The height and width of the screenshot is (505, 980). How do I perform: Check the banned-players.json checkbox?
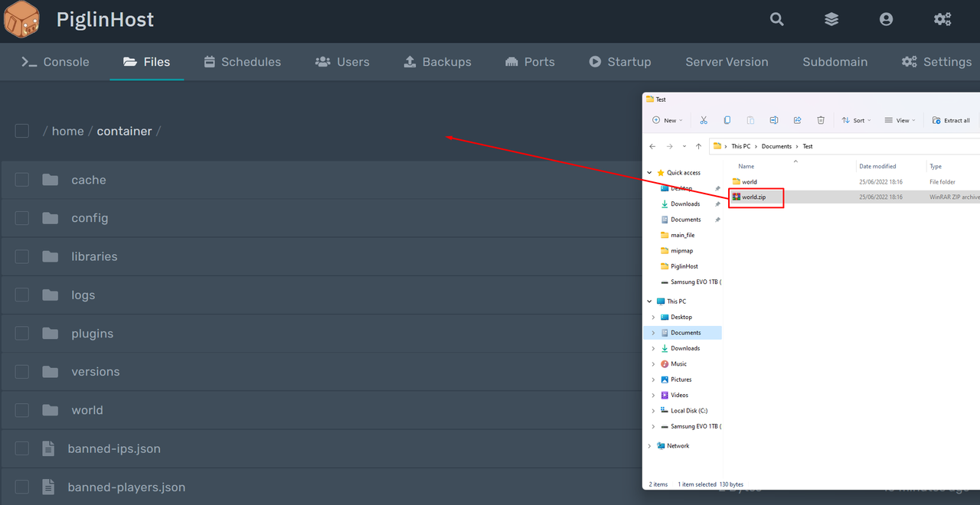point(22,487)
